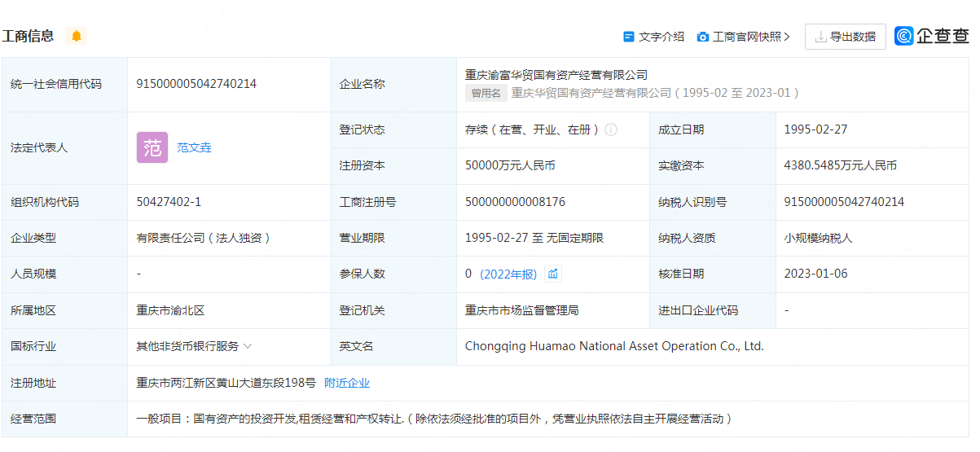The image size is (980, 452).
Task: Open the 2022年报 annual report link
Action: pyautogui.click(x=508, y=274)
